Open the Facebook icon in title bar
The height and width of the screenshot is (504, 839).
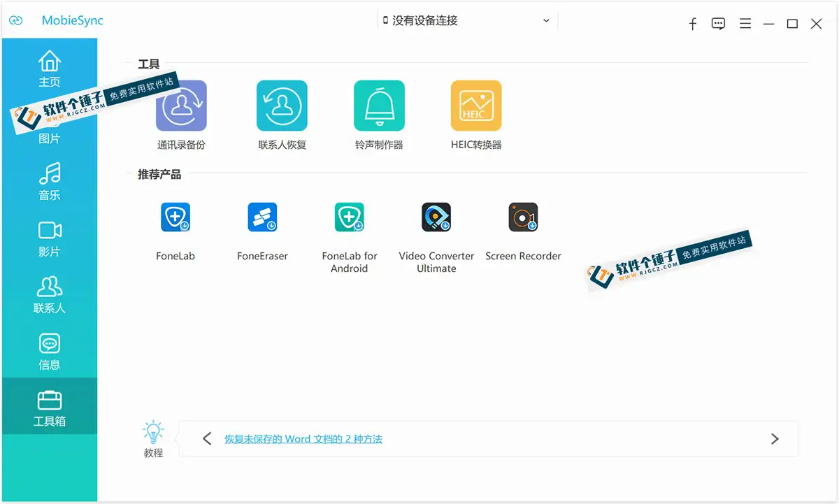click(693, 24)
